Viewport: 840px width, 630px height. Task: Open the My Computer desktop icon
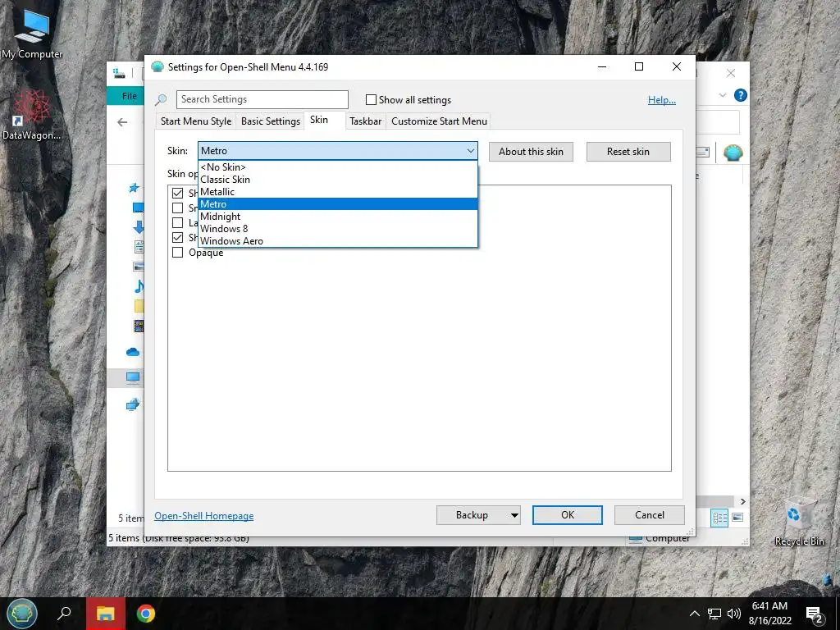[x=32, y=34]
